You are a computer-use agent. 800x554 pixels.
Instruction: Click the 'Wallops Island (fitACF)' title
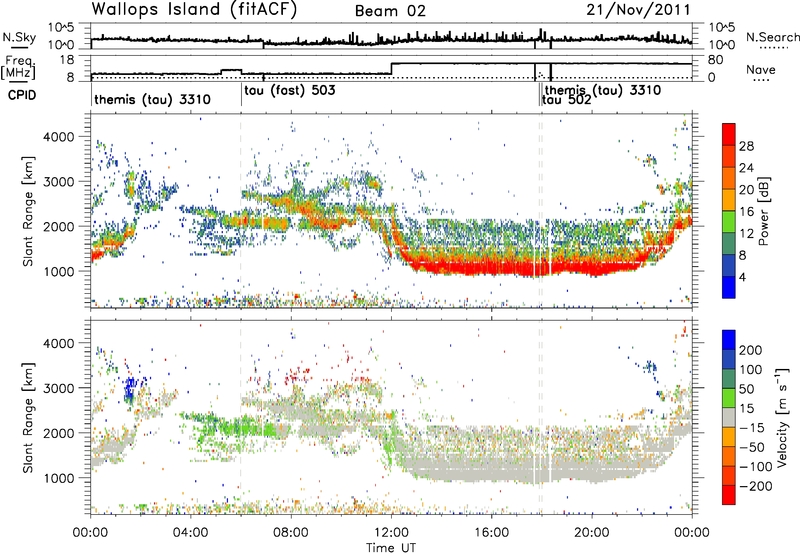pos(194,9)
